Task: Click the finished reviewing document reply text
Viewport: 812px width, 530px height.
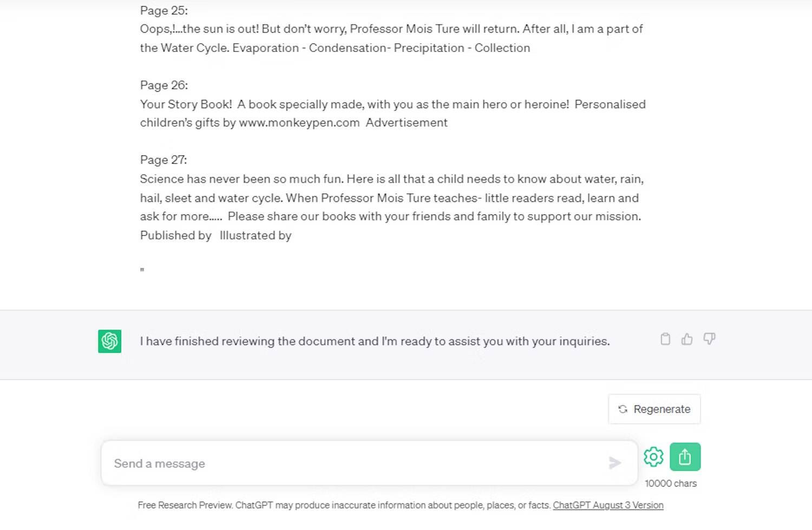Action: coord(375,341)
